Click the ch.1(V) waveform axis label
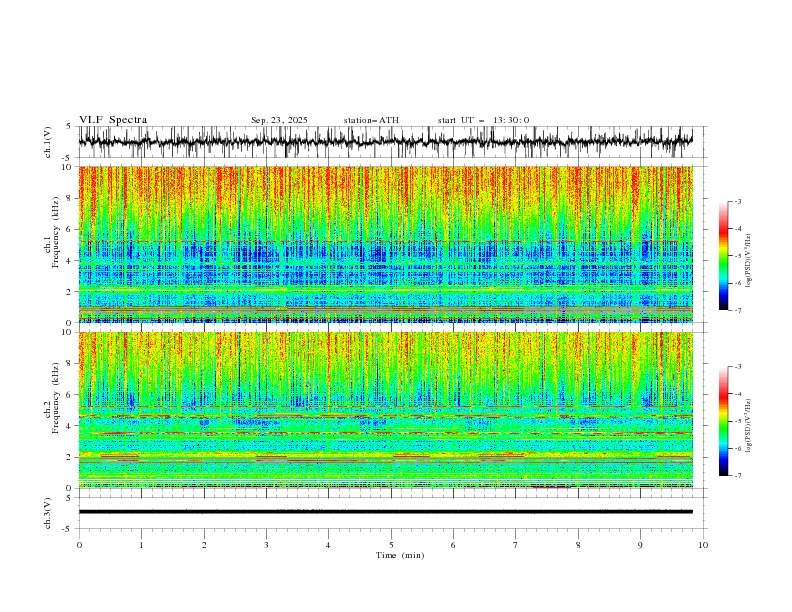The image size is (792, 612). (48, 142)
